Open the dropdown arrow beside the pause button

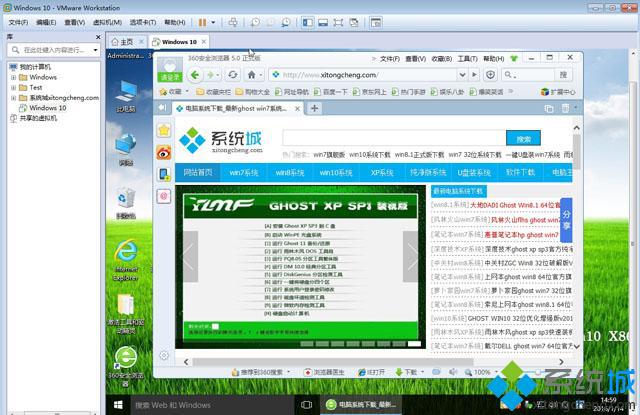click(x=213, y=22)
